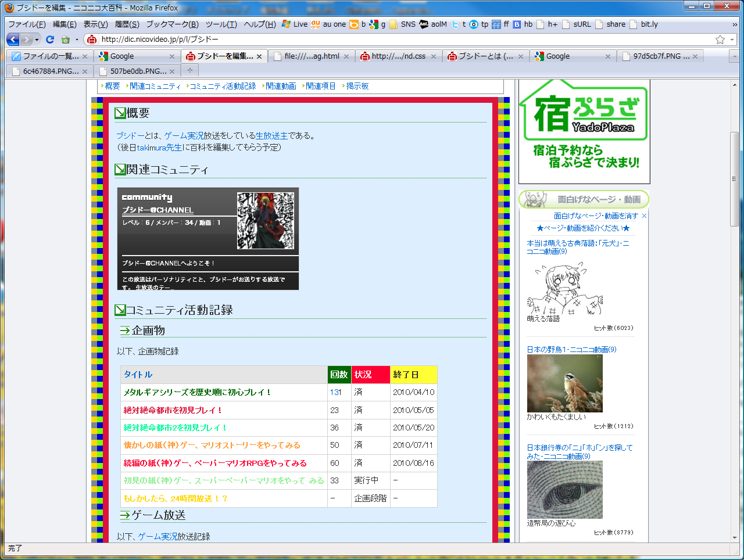Open the aolM bookmark
Viewport: 744px width, 560px height.
coord(433,24)
